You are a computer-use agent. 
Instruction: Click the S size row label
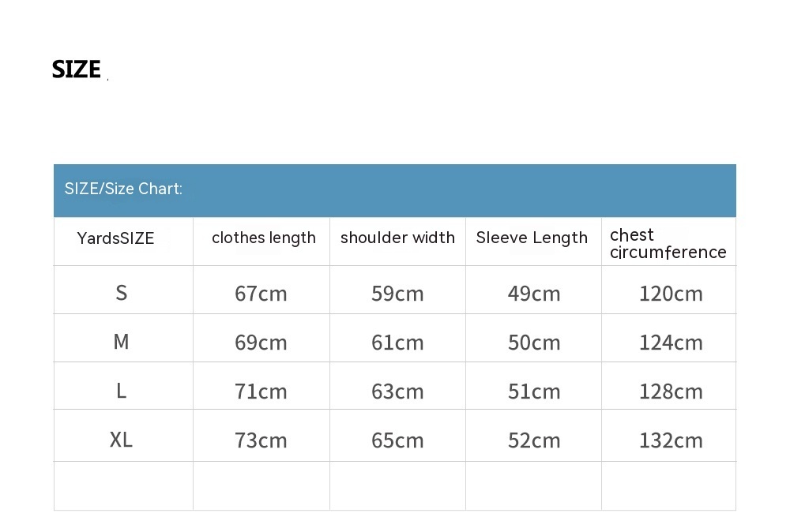point(121,293)
